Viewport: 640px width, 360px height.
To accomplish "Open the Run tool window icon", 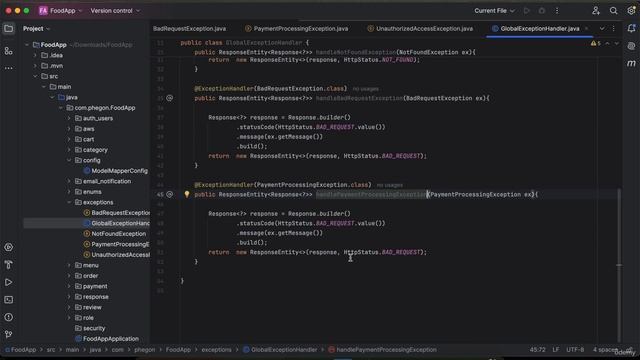I will pos(9,282).
